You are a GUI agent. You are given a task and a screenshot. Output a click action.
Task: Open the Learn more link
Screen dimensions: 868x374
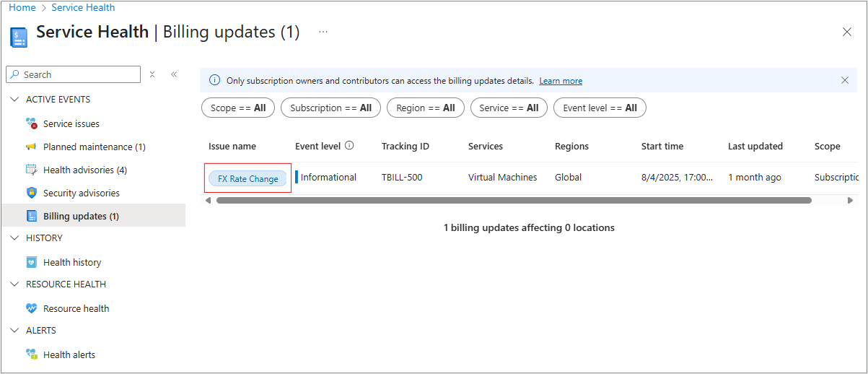(x=561, y=81)
